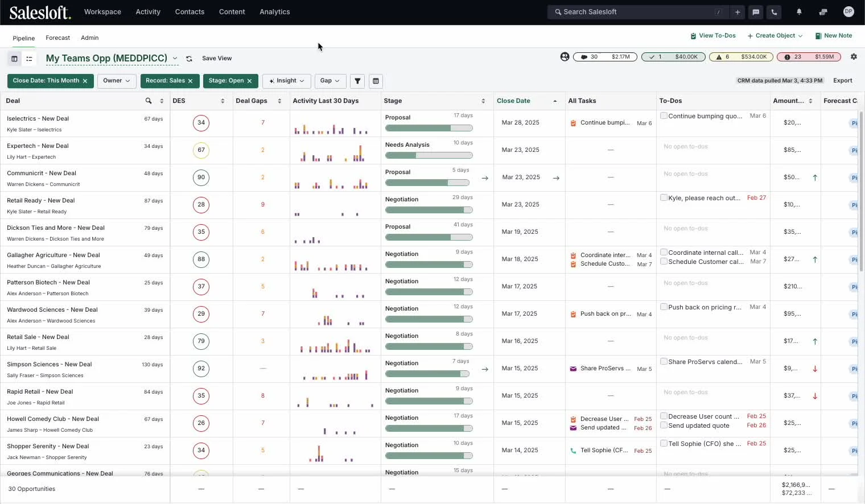This screenshot has height=504, width=865.
Task: Open the pipeline settings gear
Action: pyautogui.click(x=854, y=57)
